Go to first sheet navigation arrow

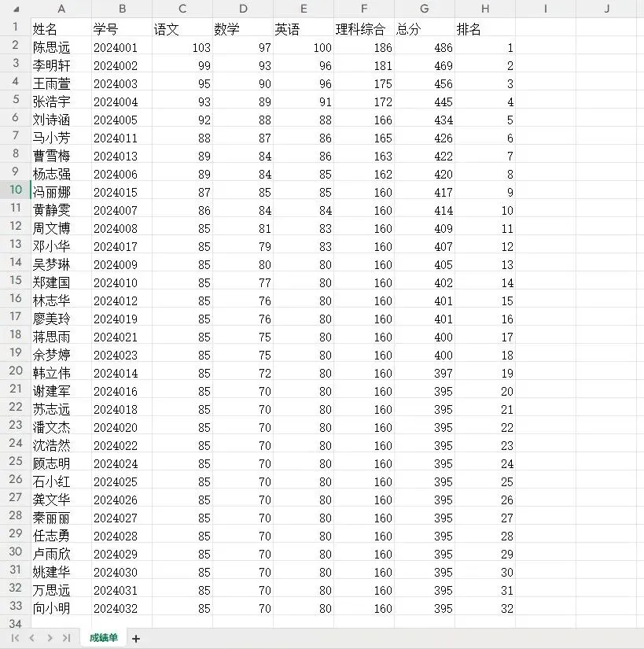click(x=15, y=638)
